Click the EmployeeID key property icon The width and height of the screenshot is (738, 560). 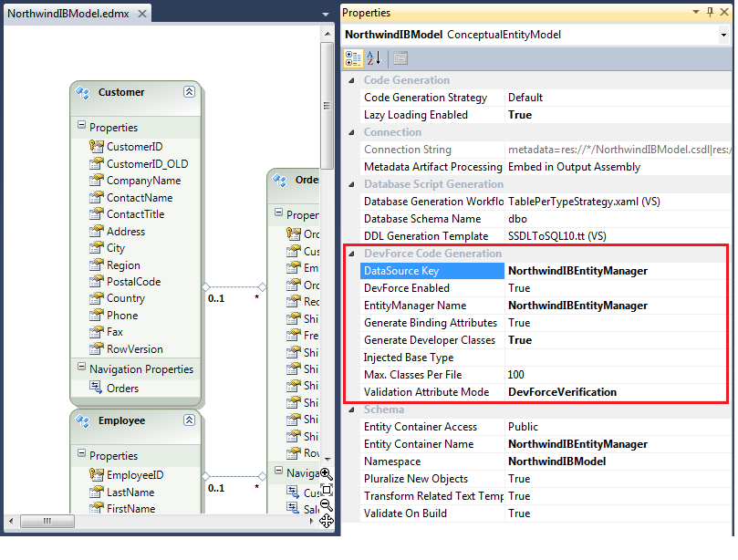[x=97, y=475]
